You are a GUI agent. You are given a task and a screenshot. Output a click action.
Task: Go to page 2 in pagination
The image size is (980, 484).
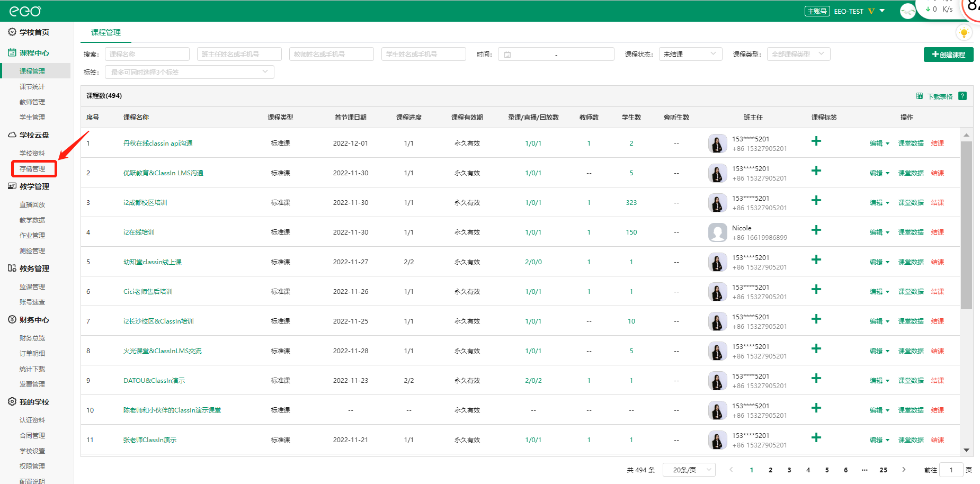tap(770, 470)
